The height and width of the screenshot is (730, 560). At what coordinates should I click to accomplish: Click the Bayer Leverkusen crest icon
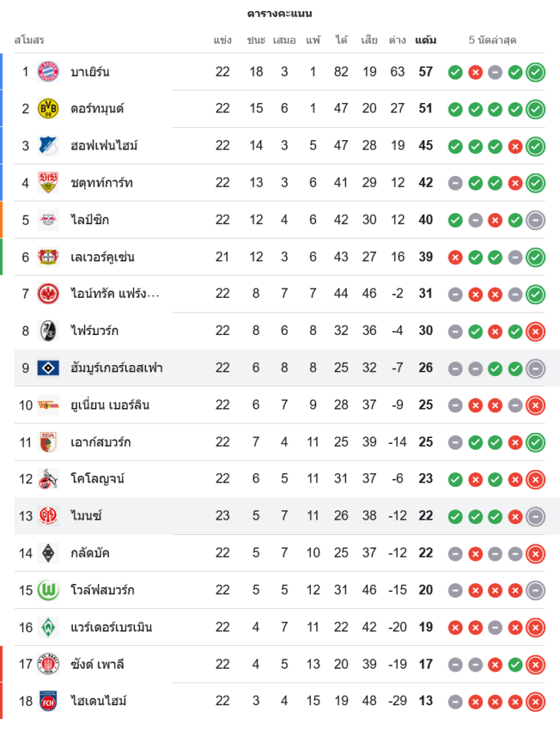(x=48, y=257)
